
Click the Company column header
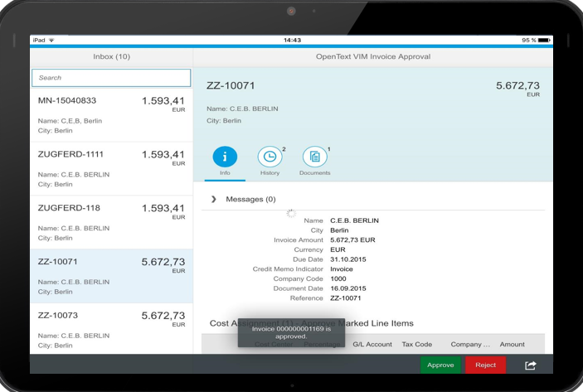[x=470, y=344]
